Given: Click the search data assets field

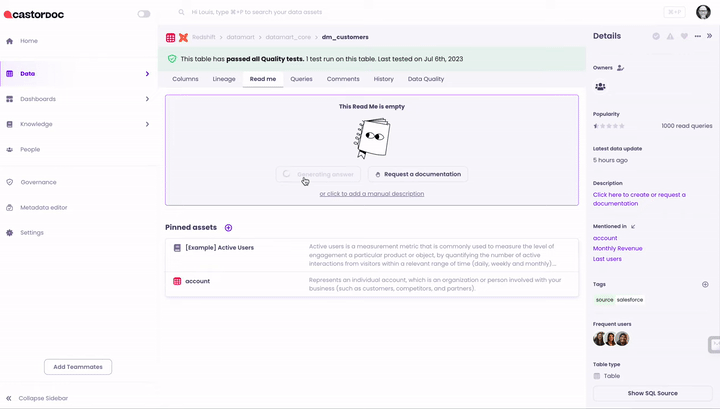Looking at the screenshot, I should (300, 12).
